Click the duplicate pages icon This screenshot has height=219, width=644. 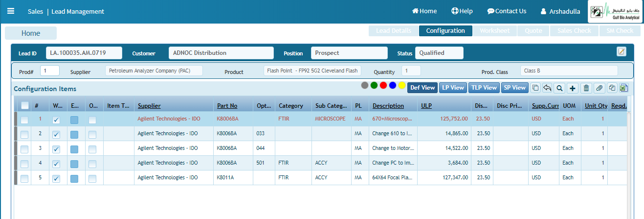tap(612, 88)
